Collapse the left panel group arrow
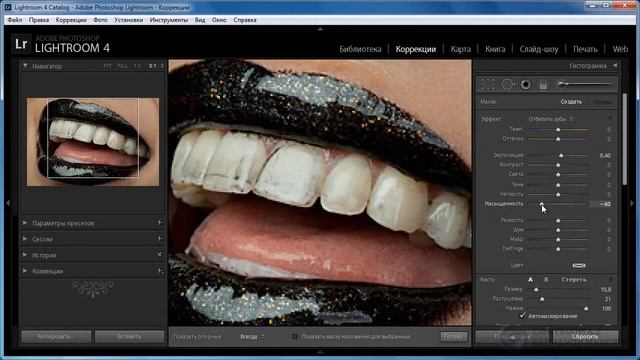 pyautogui.click(x=8, y=202)
